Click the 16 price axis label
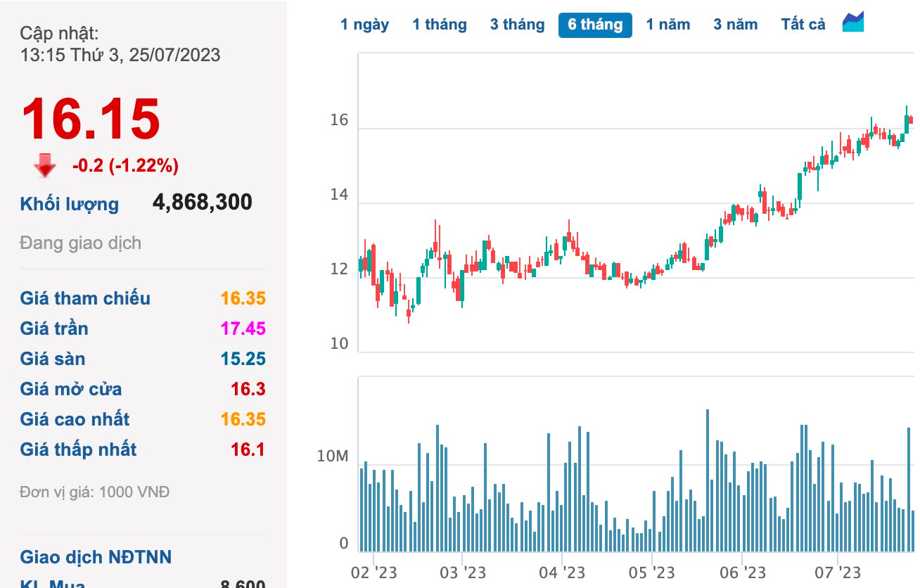920x588 pixels. click(339, 121)
